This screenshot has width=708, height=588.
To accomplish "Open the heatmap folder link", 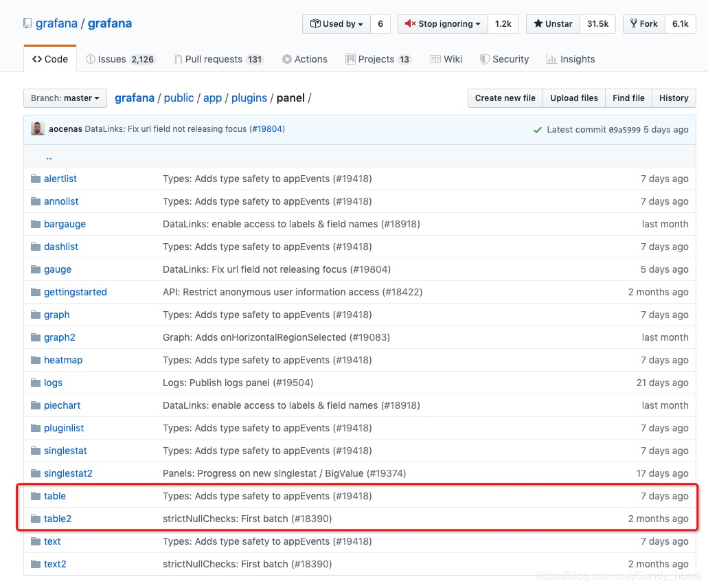I will 63,360.
